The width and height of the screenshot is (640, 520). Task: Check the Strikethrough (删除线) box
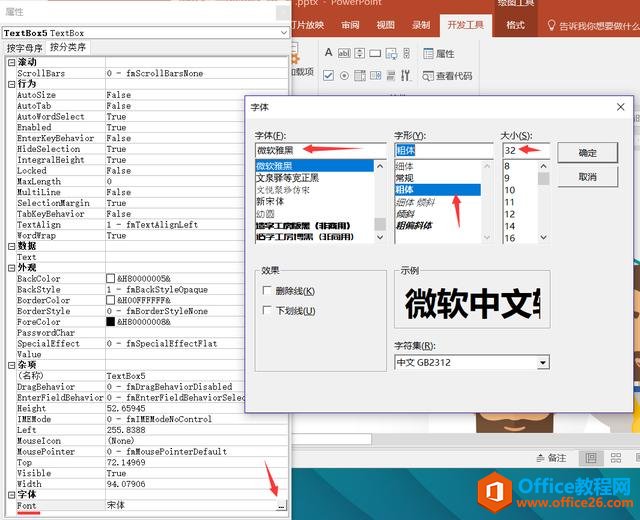(x=267, y=290)
